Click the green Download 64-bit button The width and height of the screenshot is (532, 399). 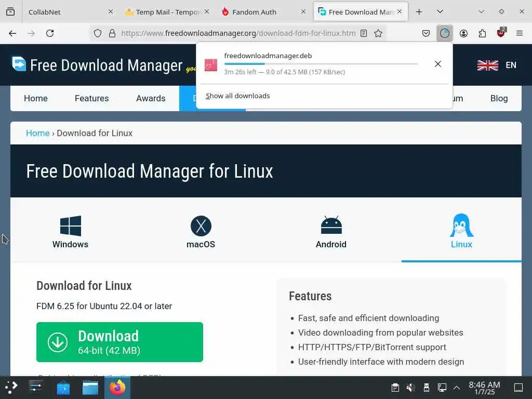click(120, 342)
